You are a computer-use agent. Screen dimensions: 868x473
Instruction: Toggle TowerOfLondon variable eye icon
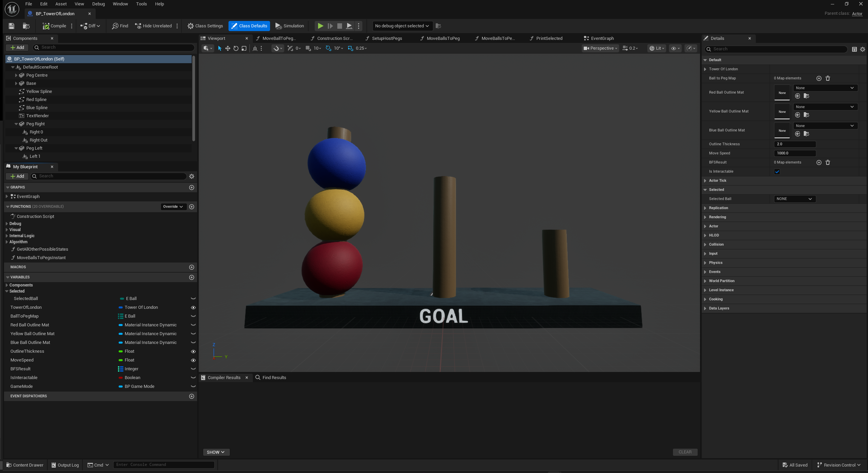click(x=193, y=307)
